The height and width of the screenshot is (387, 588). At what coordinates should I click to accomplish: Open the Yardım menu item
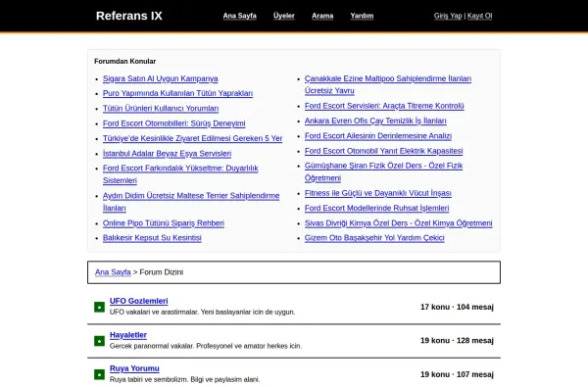tap(362, 16)
